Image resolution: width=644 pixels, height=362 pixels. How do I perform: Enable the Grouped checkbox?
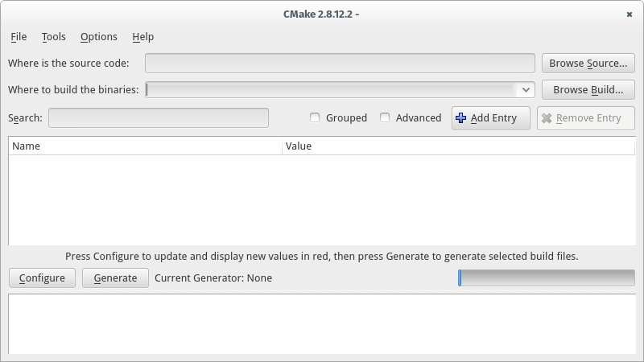tap(315, 117)
